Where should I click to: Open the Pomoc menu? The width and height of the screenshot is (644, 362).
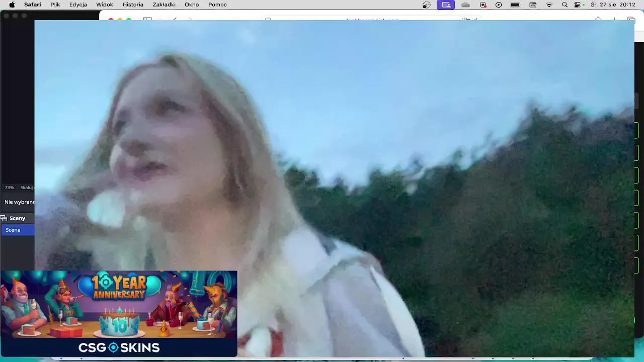point(218,5)
